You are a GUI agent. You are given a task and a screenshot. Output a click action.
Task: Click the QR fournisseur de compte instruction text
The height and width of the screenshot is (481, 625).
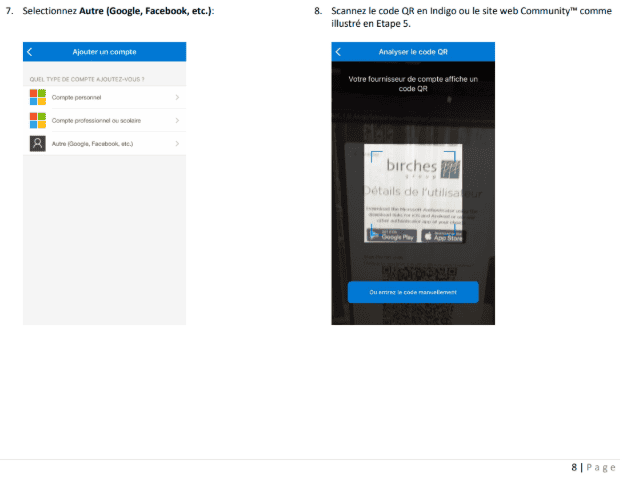[x=413, y=83]
